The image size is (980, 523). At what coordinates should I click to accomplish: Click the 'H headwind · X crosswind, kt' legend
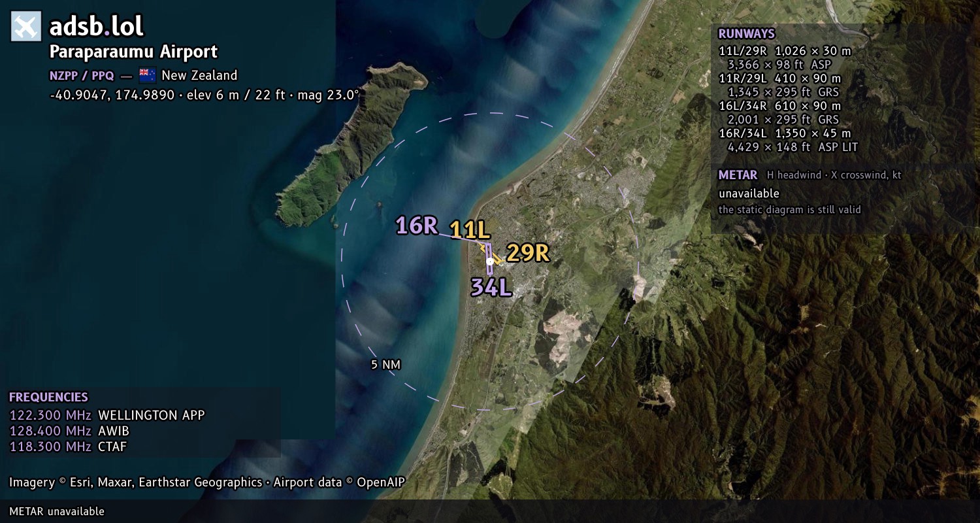tap(834, 175)
